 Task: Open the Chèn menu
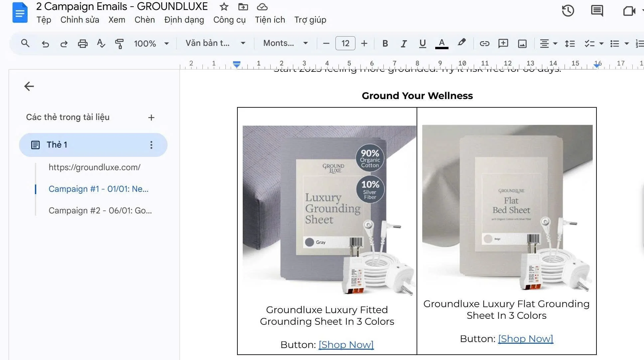[x=145, y=20]
